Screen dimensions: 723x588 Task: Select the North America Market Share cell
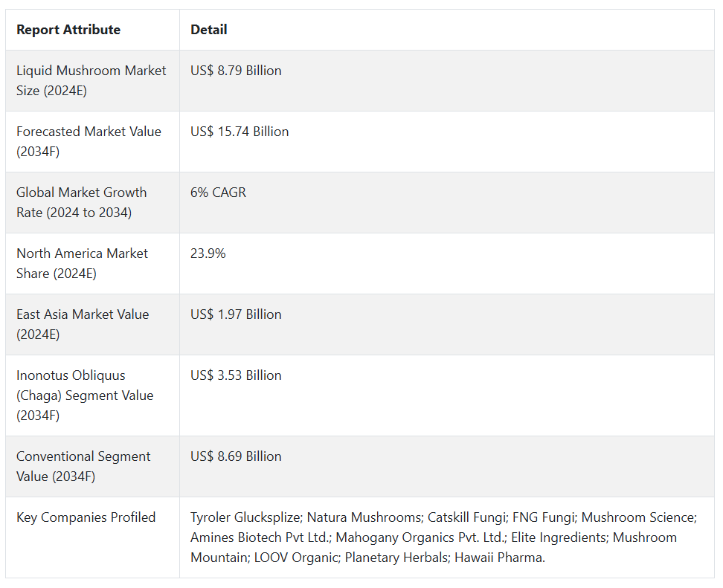click(83, 263)
